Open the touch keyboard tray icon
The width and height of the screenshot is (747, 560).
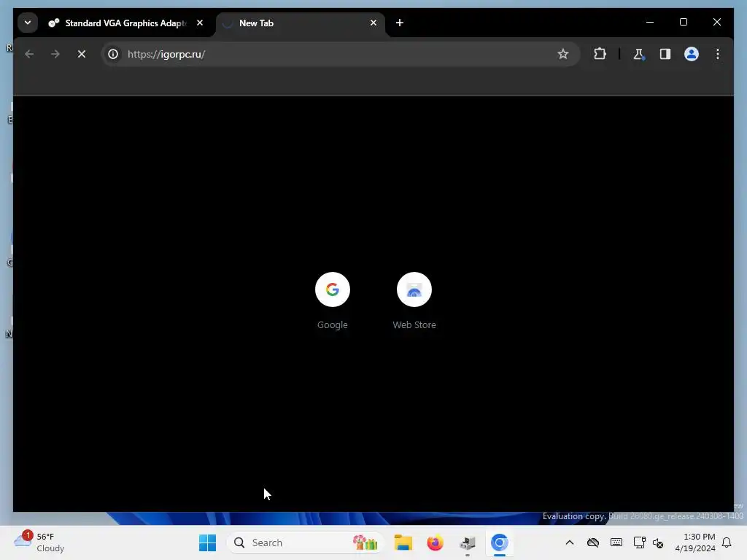[616, 542]
